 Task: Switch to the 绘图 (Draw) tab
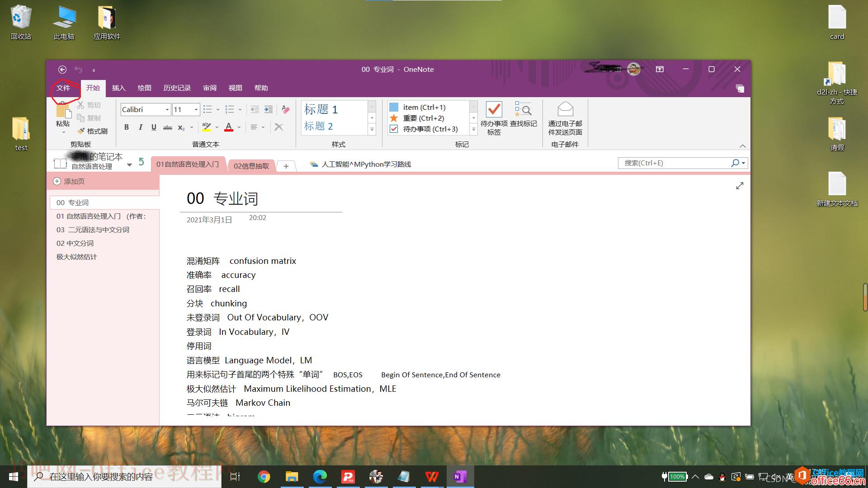144,88
